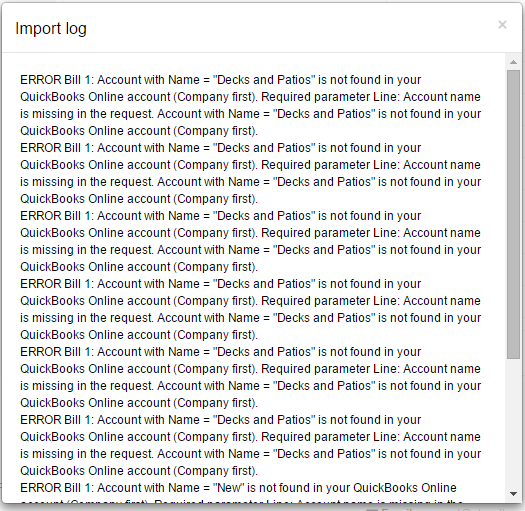This screenshot has width=525, height=511.
Task: Click "(Company first)." ending the sixth error entry
Action: [216, 471]
